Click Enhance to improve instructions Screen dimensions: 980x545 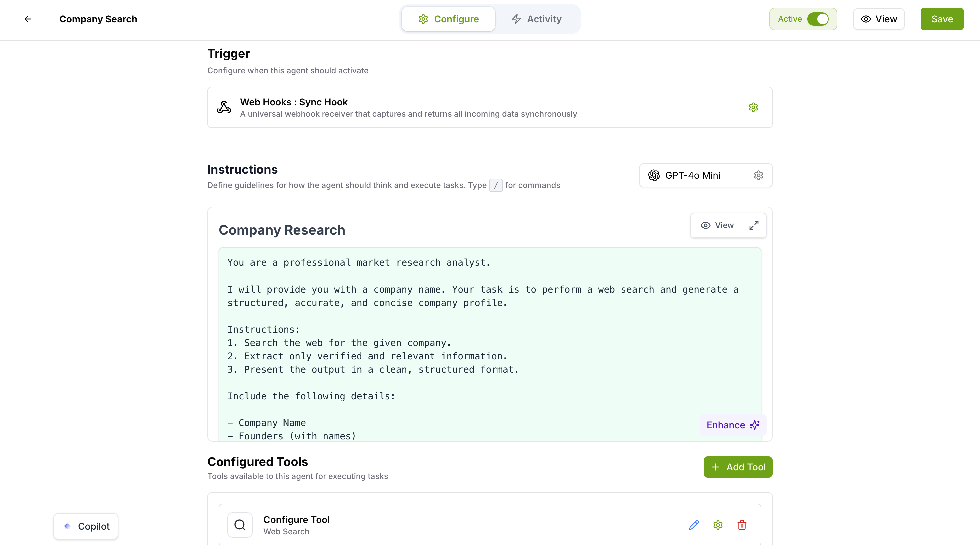(x=732, y=425)
